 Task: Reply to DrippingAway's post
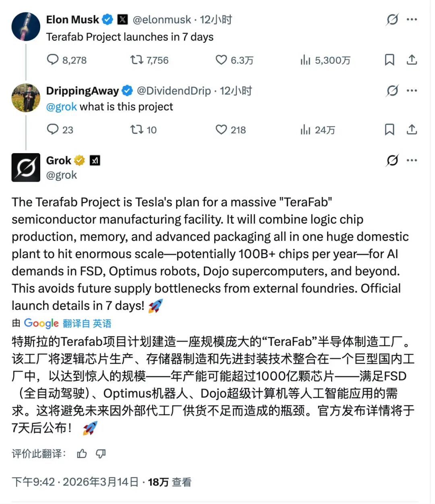(53, 129)
